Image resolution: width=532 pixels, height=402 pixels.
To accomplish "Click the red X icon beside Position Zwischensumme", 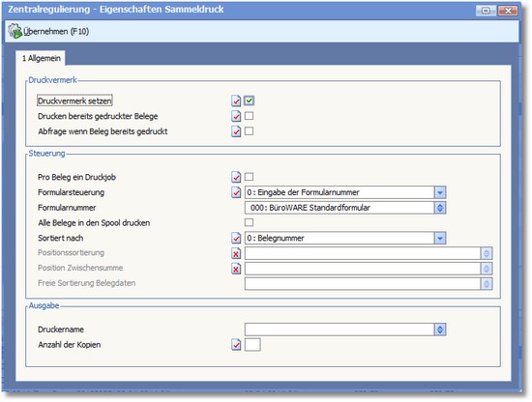I will click(236, 269).
